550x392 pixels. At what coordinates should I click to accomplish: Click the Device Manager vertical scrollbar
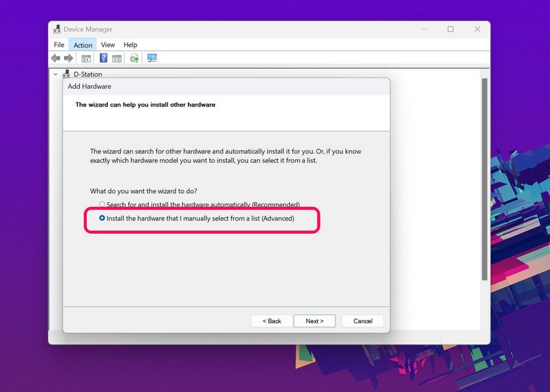[x=485, y=179]
